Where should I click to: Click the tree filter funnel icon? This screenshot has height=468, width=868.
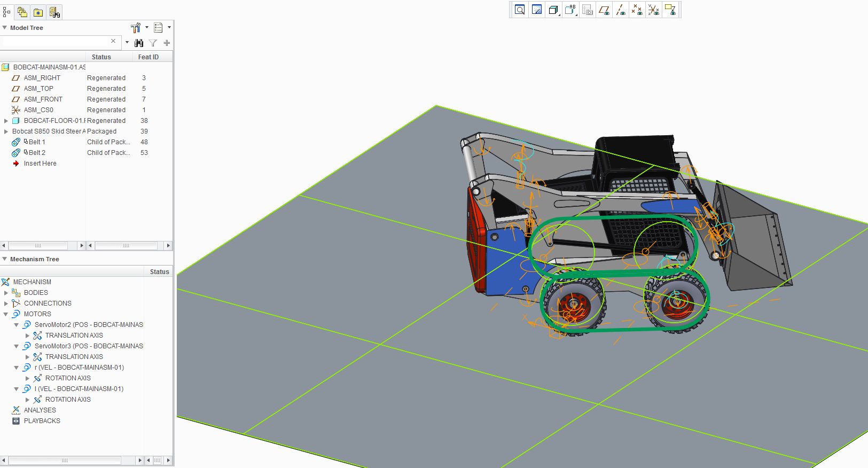coord(153,43)
